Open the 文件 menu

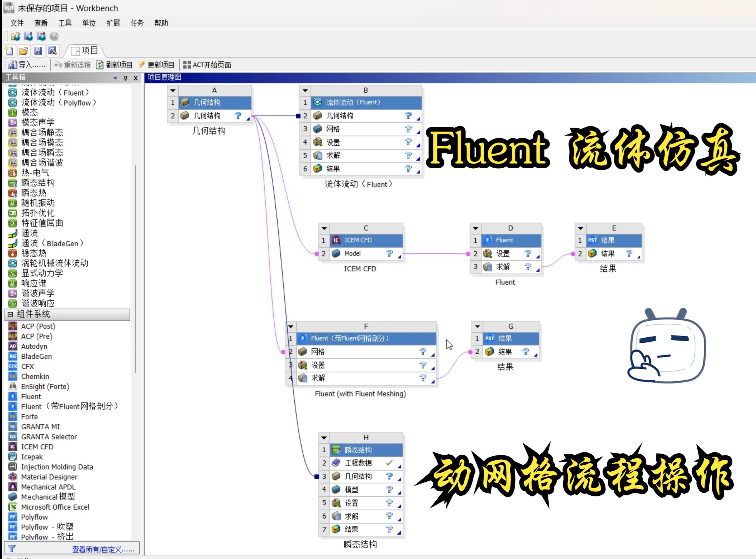[17, 23]
